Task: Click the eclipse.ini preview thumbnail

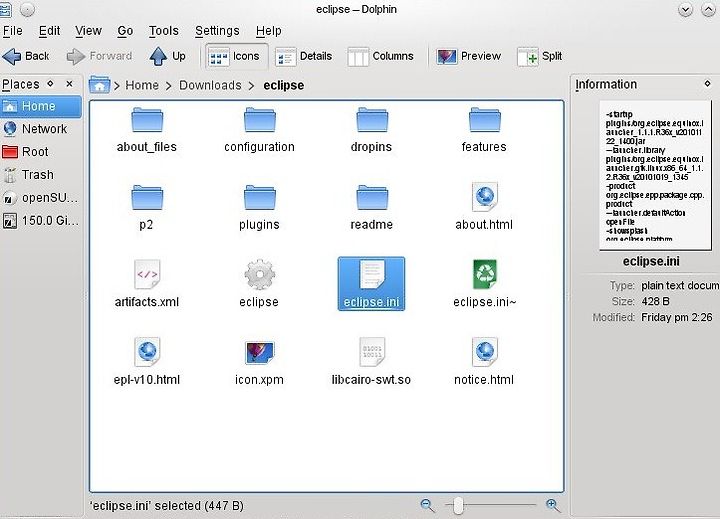Action: coord(656,175)
